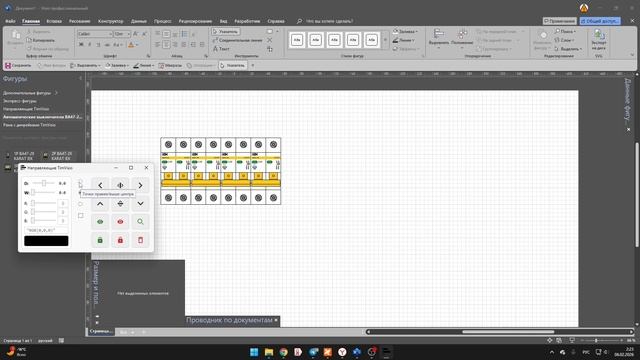Select the Экспресс-фигуры stencil
640x360 pixels.
click(x=20, y=101)
